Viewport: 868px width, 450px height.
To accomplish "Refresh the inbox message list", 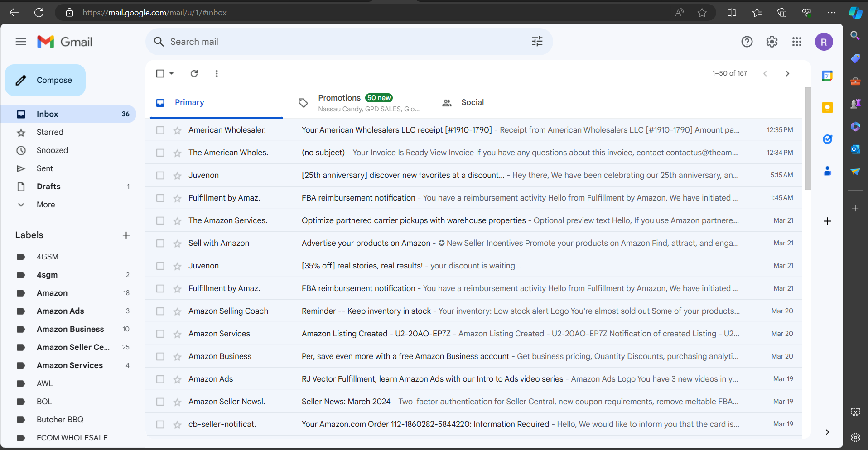I will click(x=194, y=73).
